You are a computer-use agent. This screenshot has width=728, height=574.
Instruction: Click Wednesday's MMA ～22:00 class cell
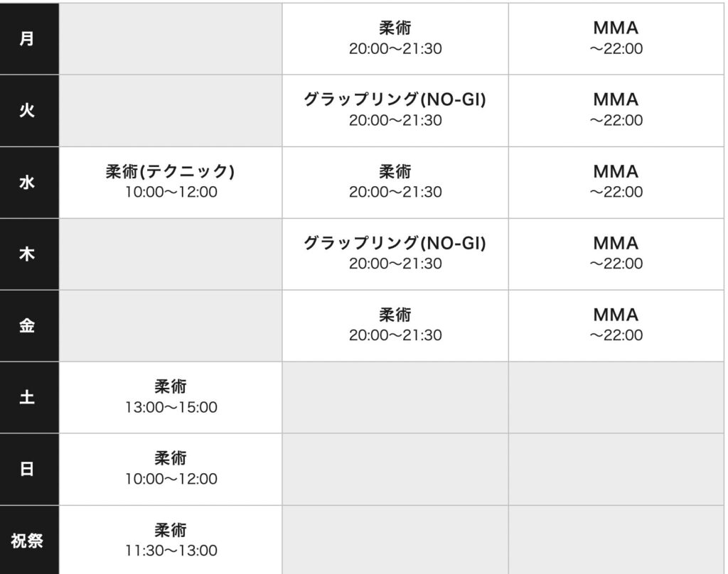tap(616, 182)
